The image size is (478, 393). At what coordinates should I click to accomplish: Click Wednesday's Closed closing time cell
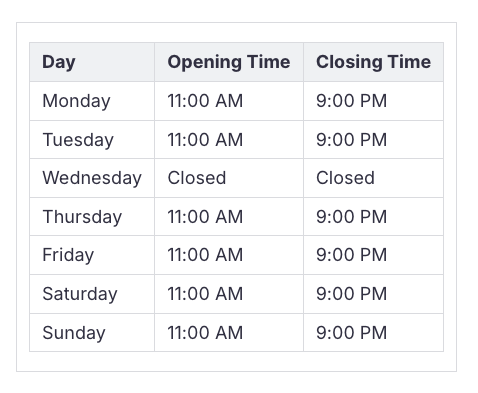pos(373,178)
